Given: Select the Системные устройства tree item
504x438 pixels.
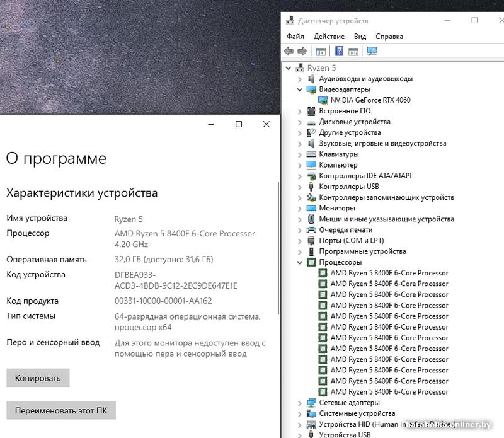Looking at the screenshot, I should click(x=357, y=413).
